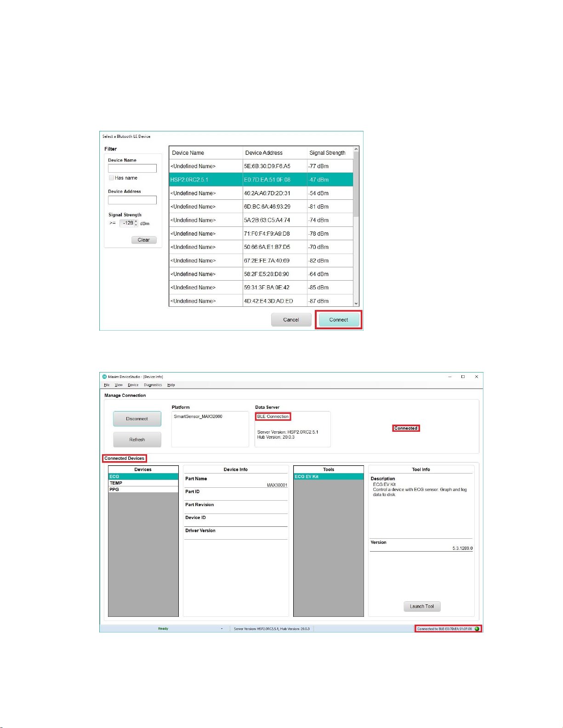Minimize the Maxim DeviceStudio window
The width and height of the screenshot is (563, 728).
pos(449,377)
